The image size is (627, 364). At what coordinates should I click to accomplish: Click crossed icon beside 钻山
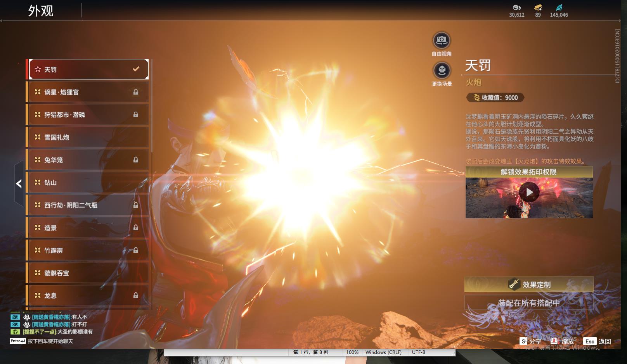pyautogui.click(x=38, y=182)
